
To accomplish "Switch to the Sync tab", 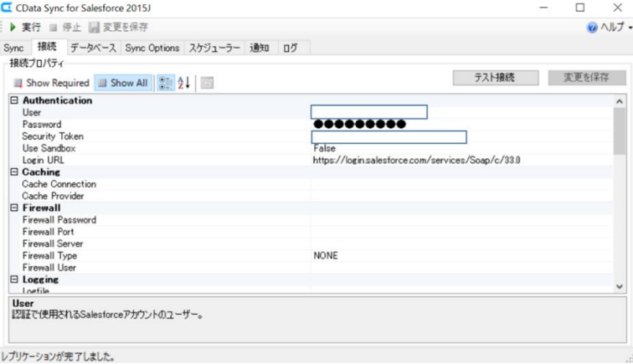I will [x=13, y=48].
